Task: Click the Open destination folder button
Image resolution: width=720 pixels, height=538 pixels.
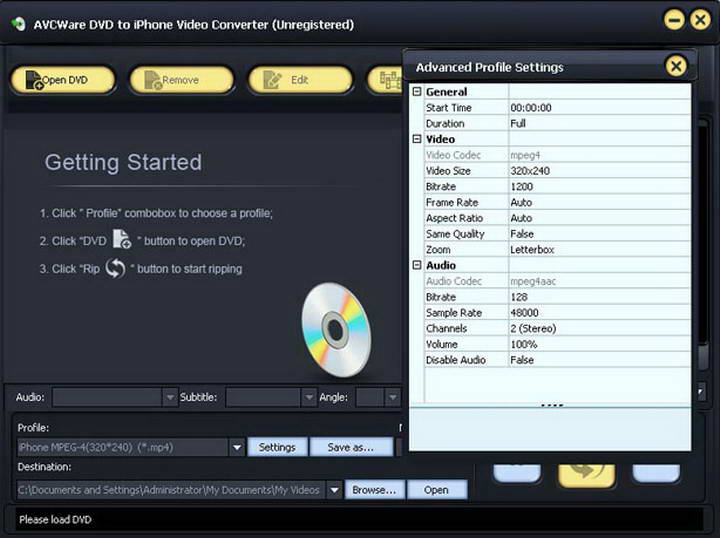Action: [437, 490]
